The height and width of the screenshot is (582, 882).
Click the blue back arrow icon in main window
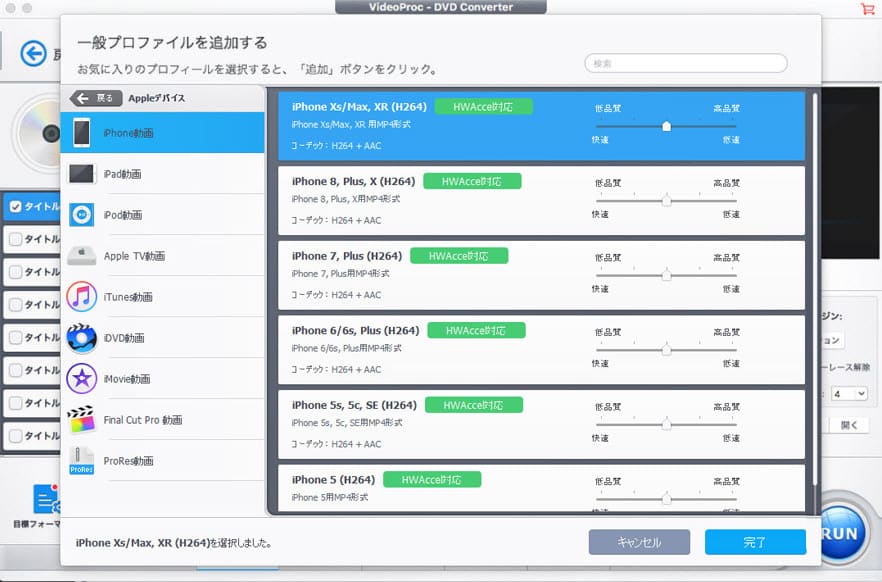34,54
